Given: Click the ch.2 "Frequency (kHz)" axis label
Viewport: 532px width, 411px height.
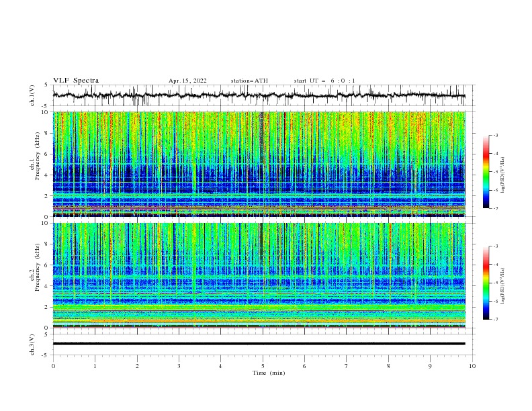Looking at the screenshot, I should click(38, 267).
